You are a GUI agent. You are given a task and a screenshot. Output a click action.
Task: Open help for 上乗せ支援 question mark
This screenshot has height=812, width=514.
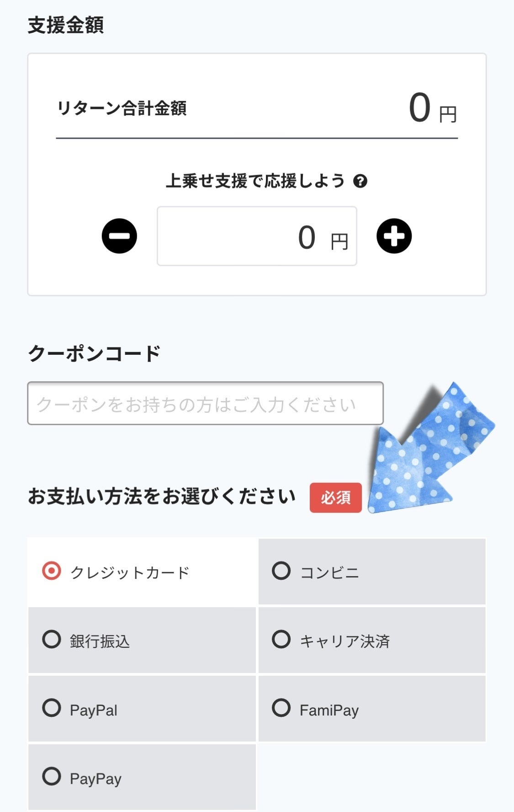pos(360,181)
